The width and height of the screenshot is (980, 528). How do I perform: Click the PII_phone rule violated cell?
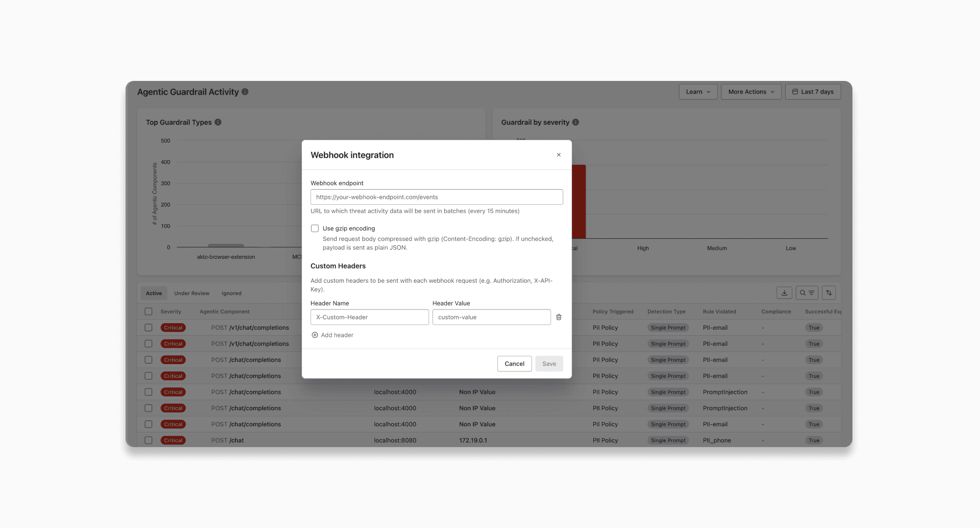717,441
